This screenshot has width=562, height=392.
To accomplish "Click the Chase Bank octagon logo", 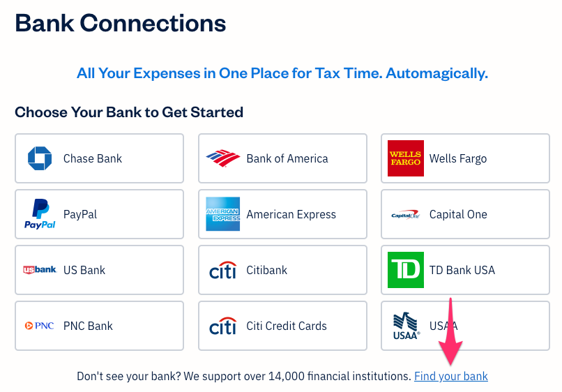I will [x=40, y=158].
